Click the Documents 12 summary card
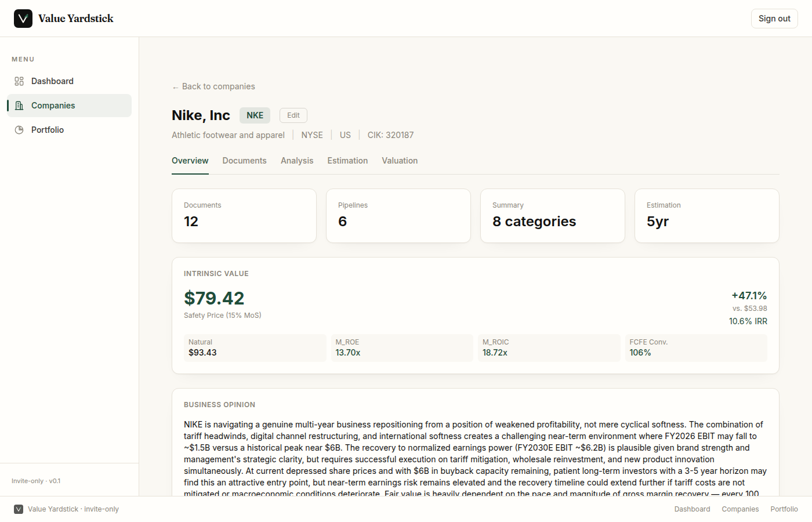 (244, 216)
